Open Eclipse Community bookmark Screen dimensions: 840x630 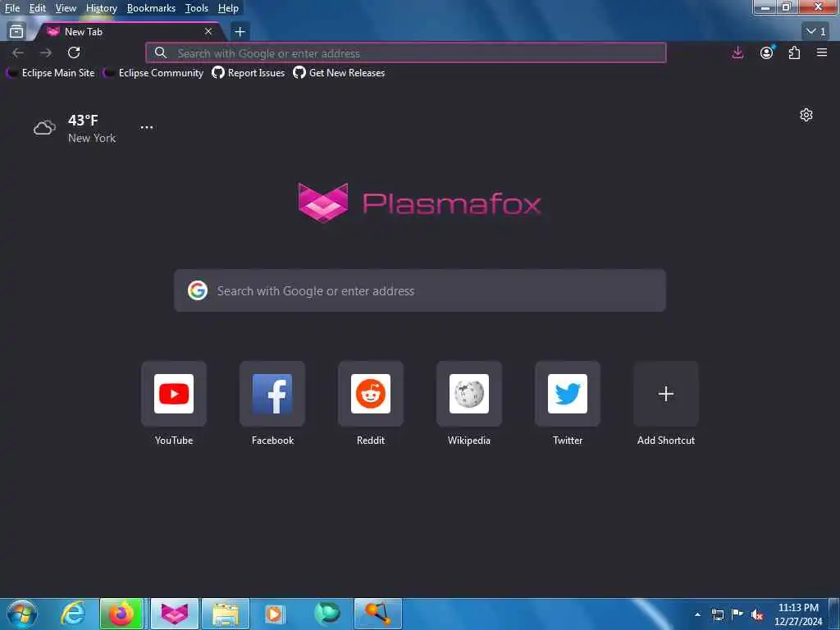[x=153, y=73]
